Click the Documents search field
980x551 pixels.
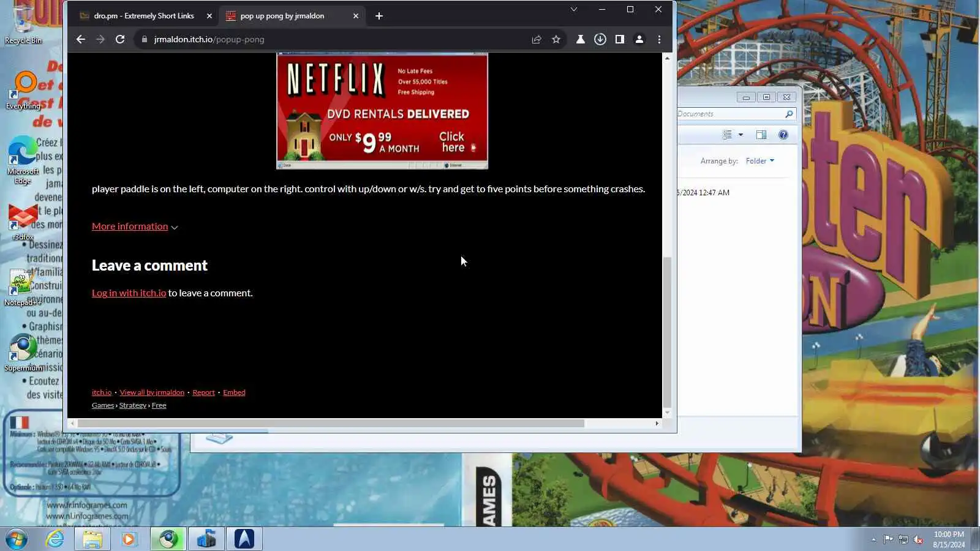[x=735, y=114]
